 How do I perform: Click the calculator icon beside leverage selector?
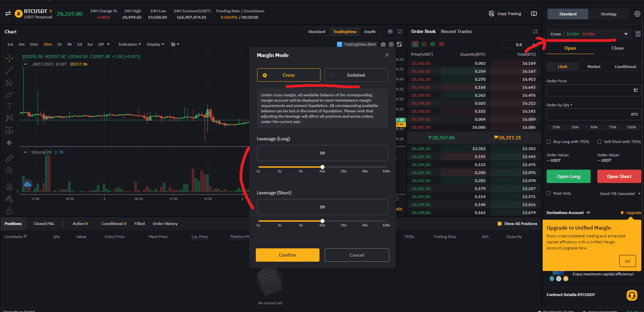638,34
